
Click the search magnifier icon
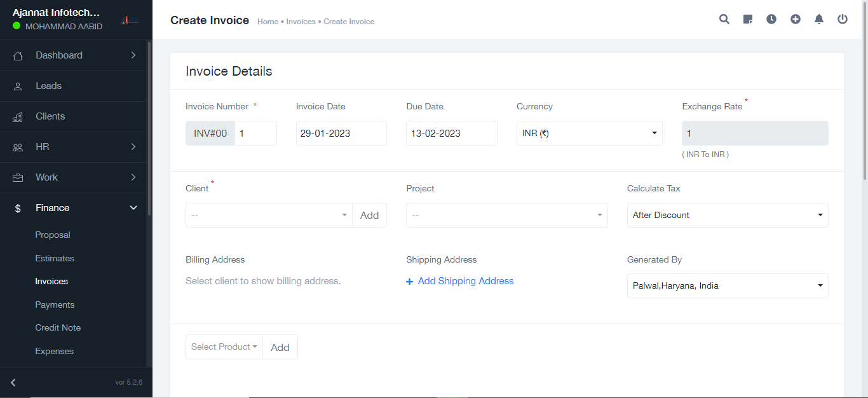pyautogui.click(x=724, y=19)
